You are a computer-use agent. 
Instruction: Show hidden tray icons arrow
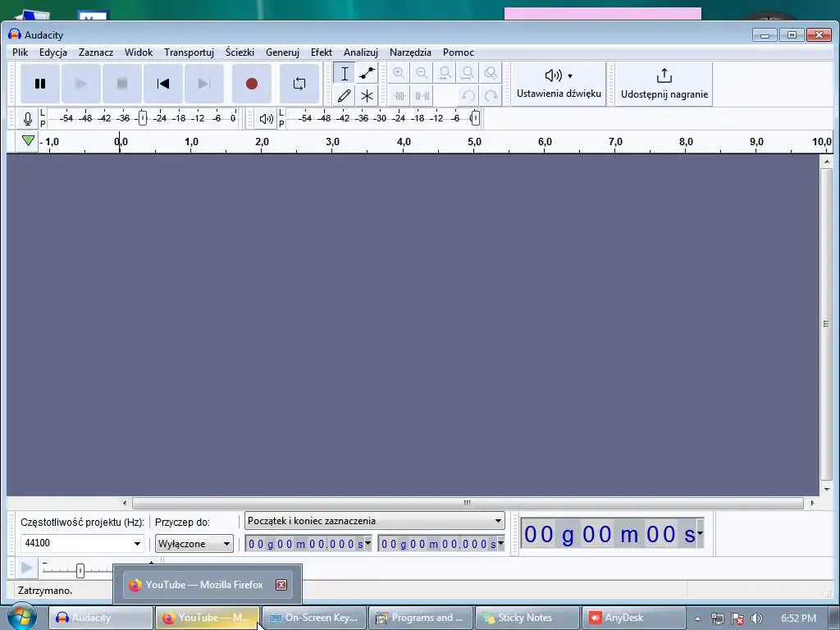[x=697, y=619]
